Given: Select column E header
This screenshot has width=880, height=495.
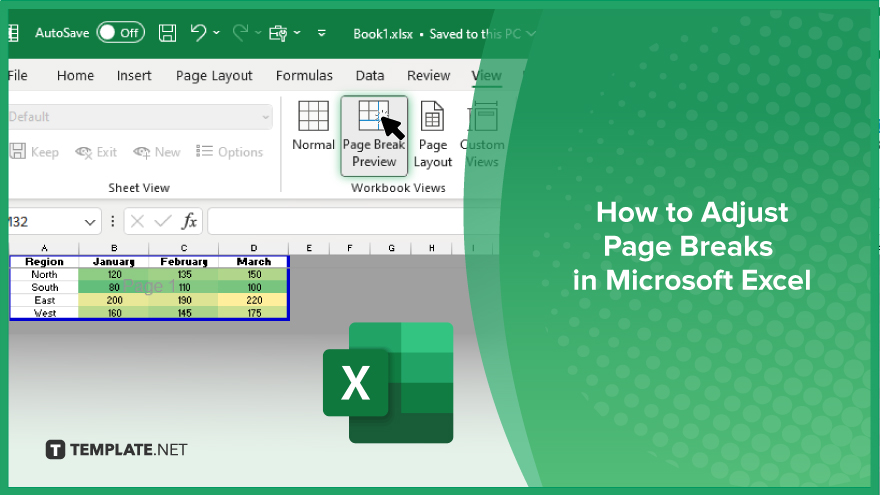Looking at the screenshot, I should tap(309, 248).
